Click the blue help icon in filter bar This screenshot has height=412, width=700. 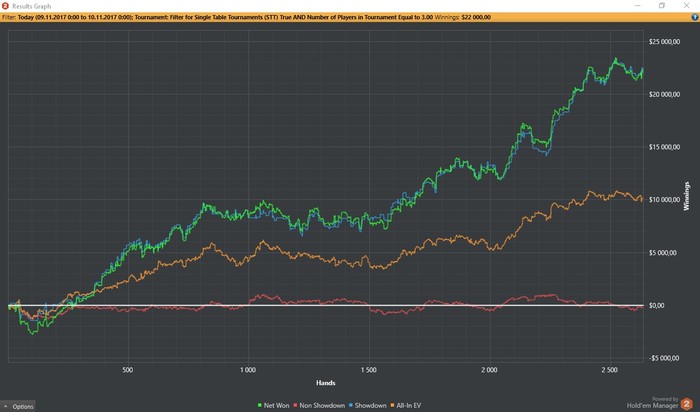click(695, 17)
